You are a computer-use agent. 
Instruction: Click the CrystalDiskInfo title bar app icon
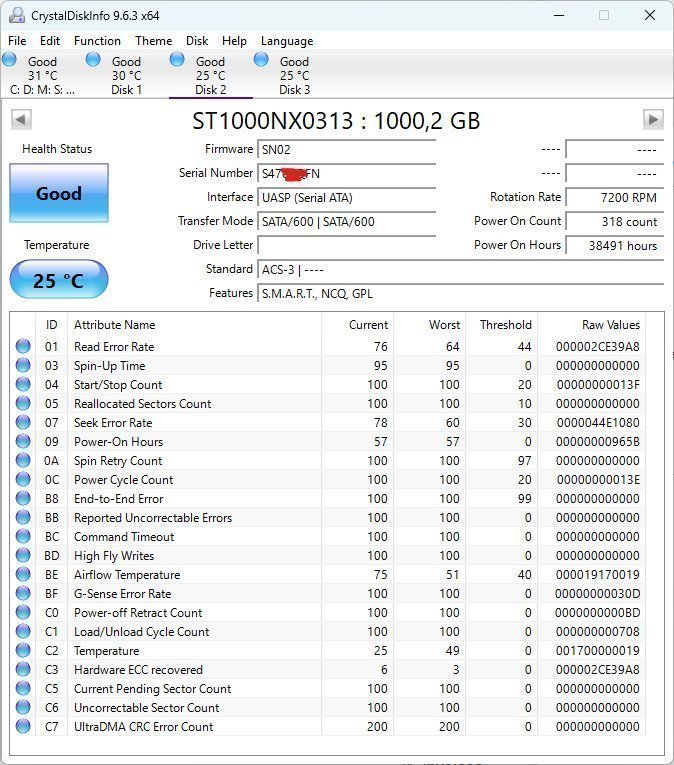click(17, 15)
